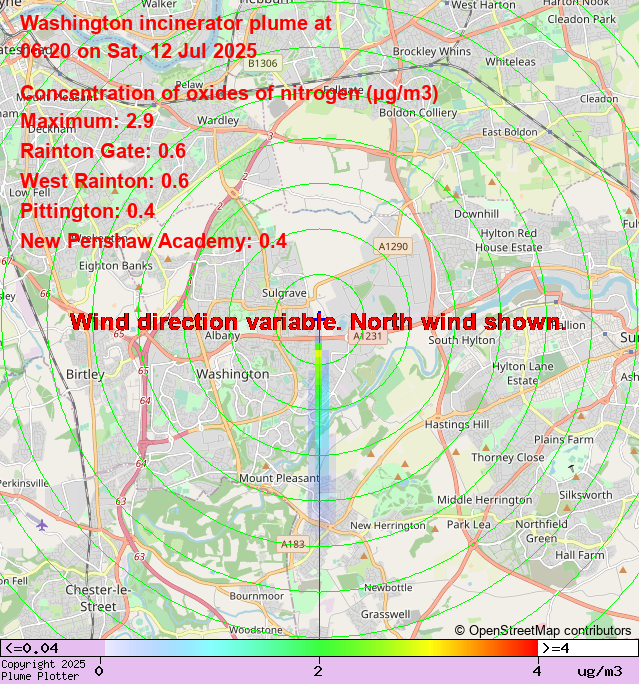Click the triangle marker right of Eighton Banks
Viewport: 639px width, 684px height.
click(x=168, y=259)
